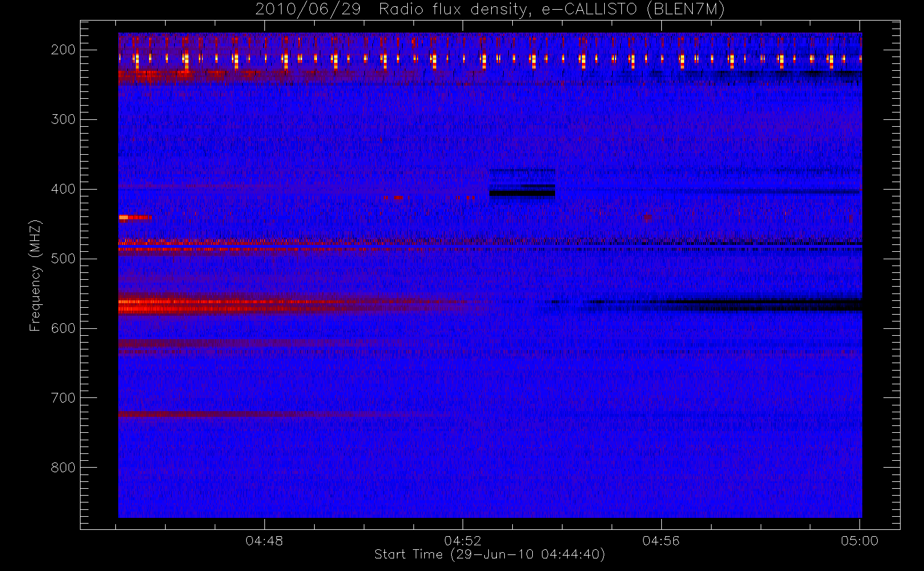Click the black dropout block near 400 MHz
This screenshot has width=924, height=571.
coord(522,193)
